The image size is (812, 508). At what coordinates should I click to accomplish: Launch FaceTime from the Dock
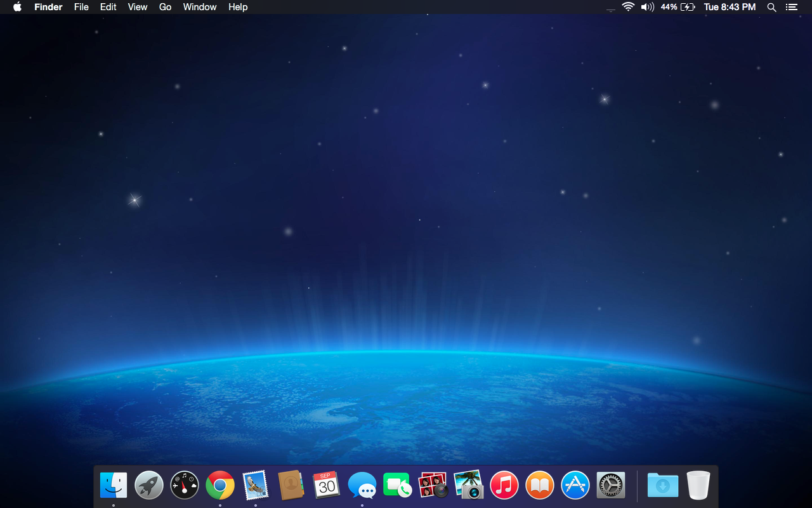[x=398, y=486]
